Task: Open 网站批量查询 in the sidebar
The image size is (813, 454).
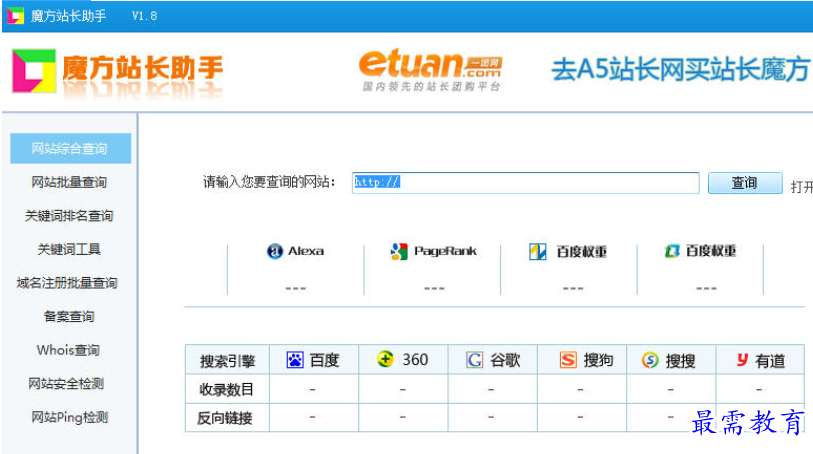Action: click(69, 182)
